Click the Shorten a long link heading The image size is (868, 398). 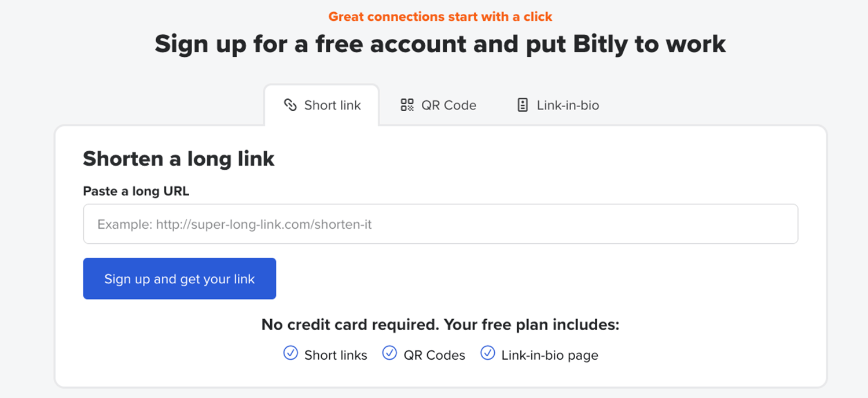pyautogui.click(x=179, y=159)
